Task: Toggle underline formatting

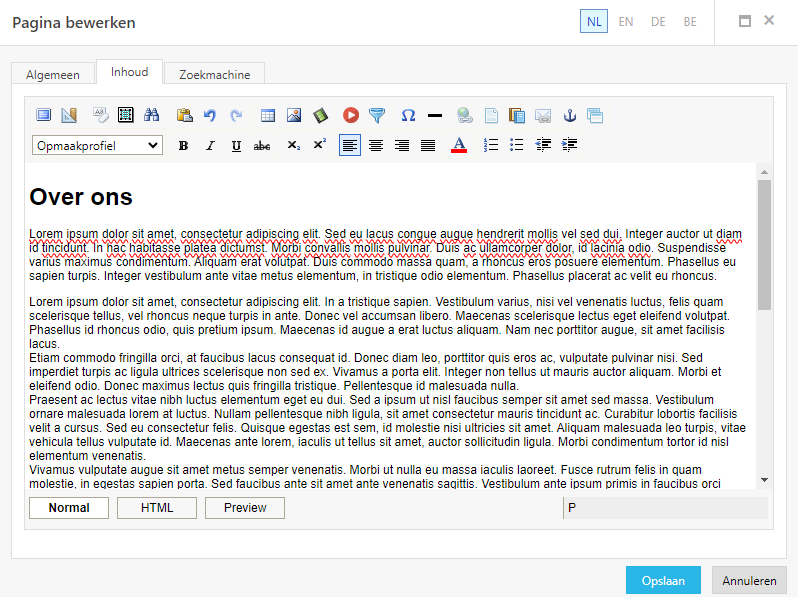Action: point(236,146)
